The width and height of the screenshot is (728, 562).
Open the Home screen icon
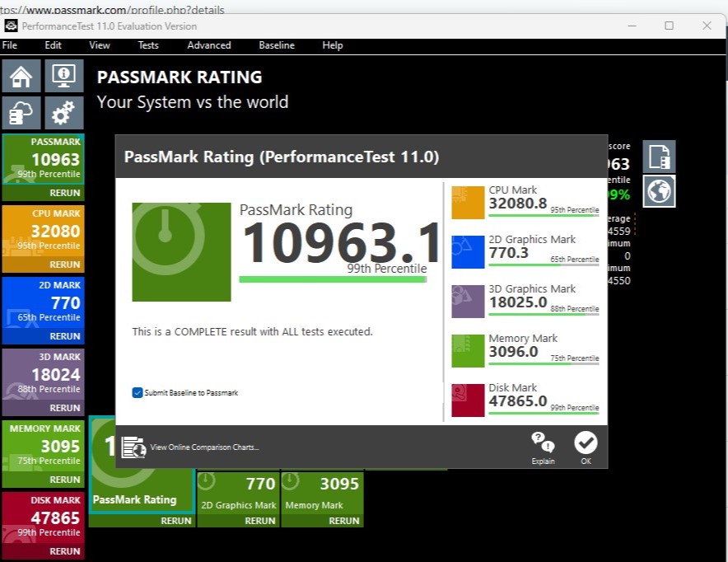(x=21, y=76)
